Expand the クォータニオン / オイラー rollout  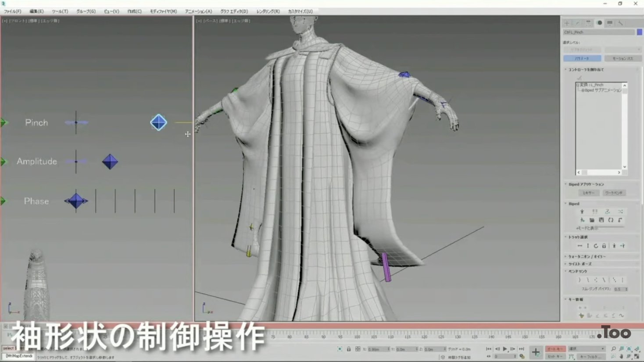pos(587,256)
